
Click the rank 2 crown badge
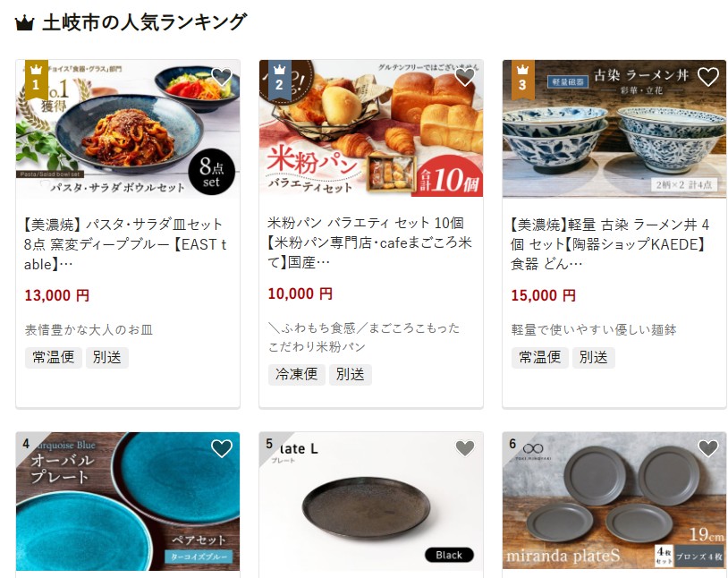(280, 80)
